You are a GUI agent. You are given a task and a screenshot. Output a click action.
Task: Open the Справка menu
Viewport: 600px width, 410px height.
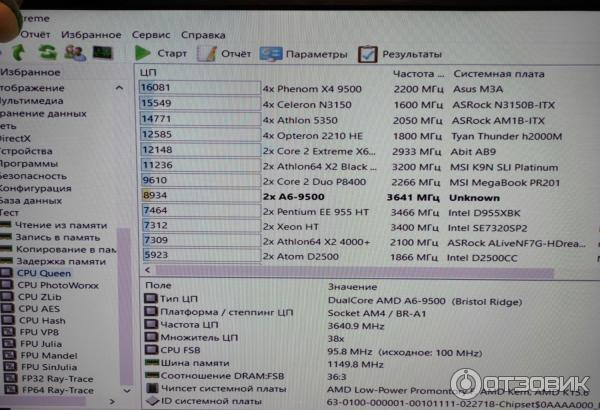[x=203, y=34]
